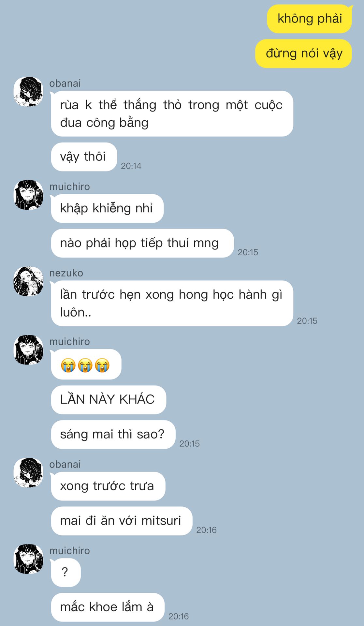Select the 'LẦN NÀY KHÁC' bubble
The width and height of the screenshot is (364, 626).
[109, 400]
